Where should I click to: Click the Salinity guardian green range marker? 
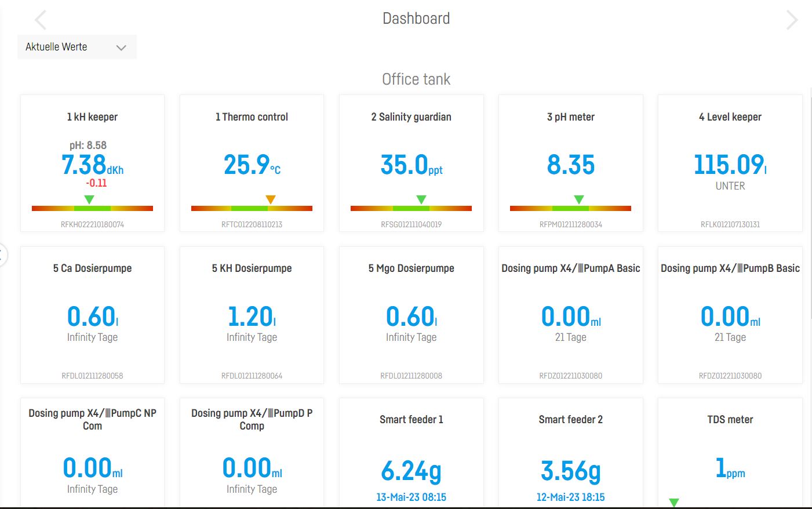(x=421, y=199)
